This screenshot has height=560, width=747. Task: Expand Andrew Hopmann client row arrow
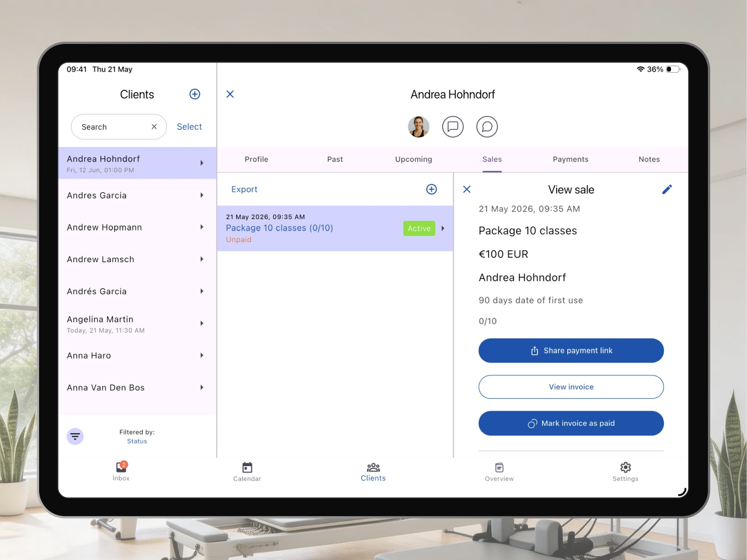[202, 227]
